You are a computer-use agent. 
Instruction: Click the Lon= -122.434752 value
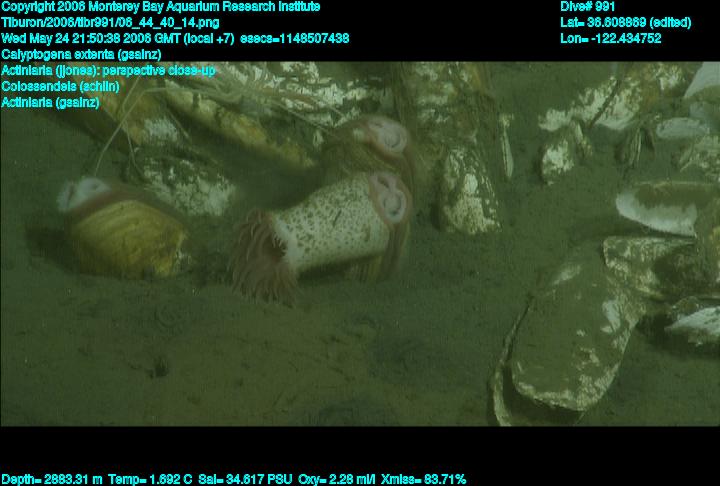click(611, 38)
